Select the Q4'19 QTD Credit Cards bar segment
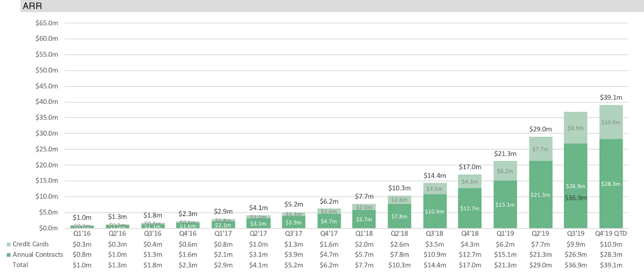This screenshot has height=278, width=644. coord(611,122)
